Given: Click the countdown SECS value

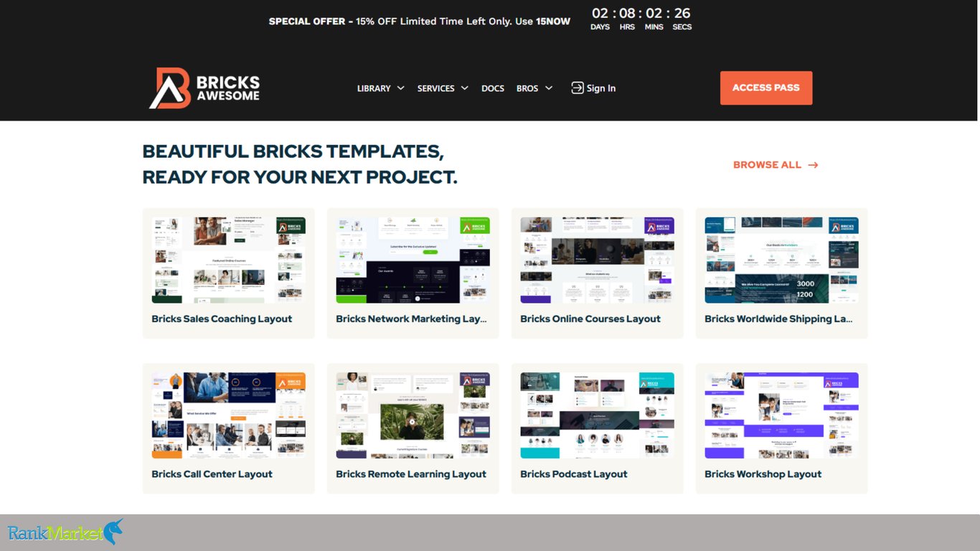Looking at the screenshot, I should 682,13.
